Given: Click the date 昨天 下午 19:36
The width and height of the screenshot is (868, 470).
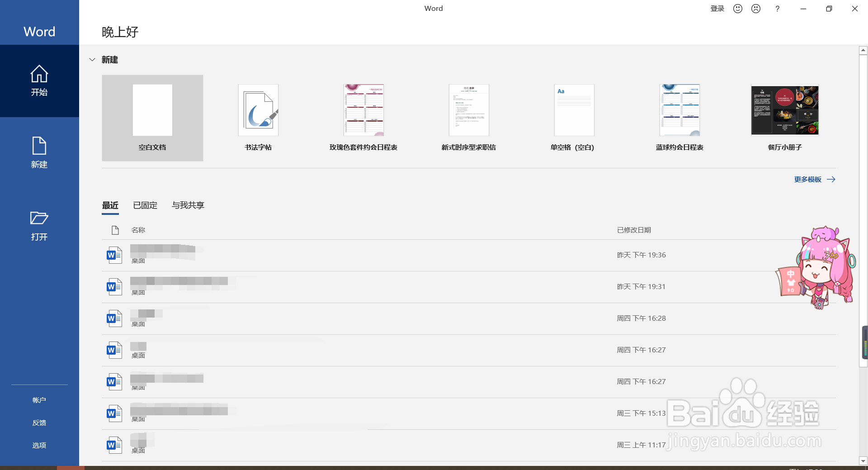Looking at the screenshot, I should (642, 255).
